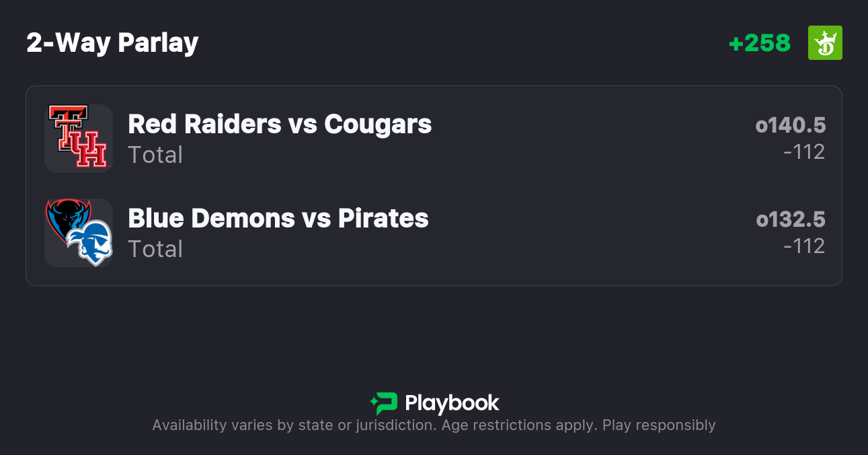Viewport: 868px width, 455px height.
Task: Click the DraftKings sportsbook logo
Action: point(824,43)
